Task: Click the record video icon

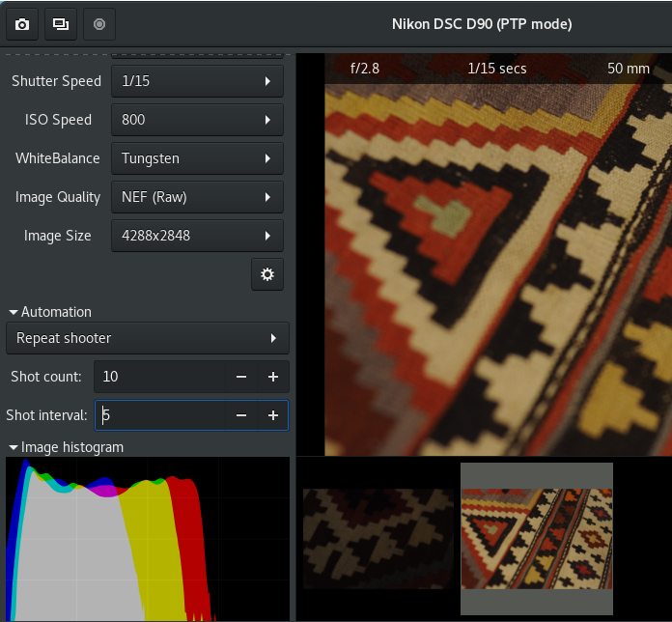Action: (x=98, y=23)
